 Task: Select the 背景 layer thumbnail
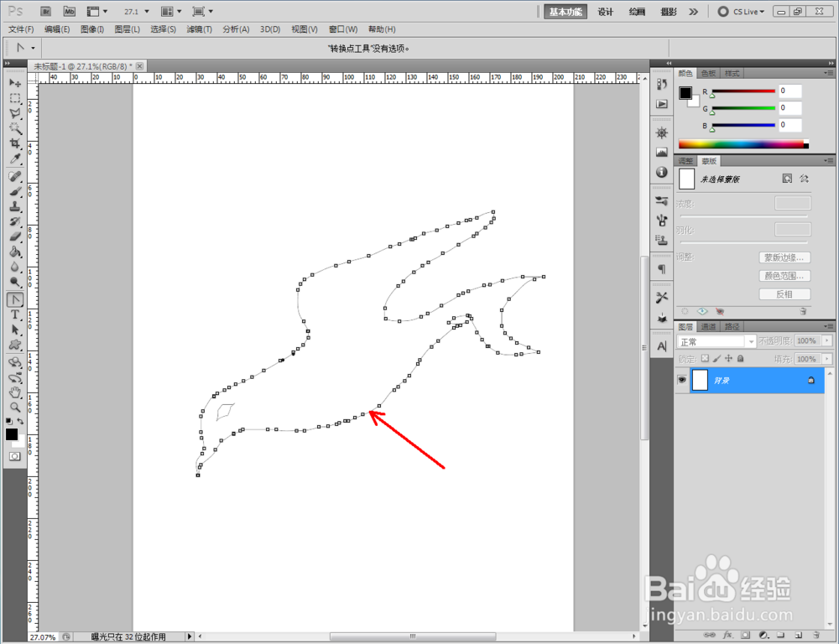[700, 380]
